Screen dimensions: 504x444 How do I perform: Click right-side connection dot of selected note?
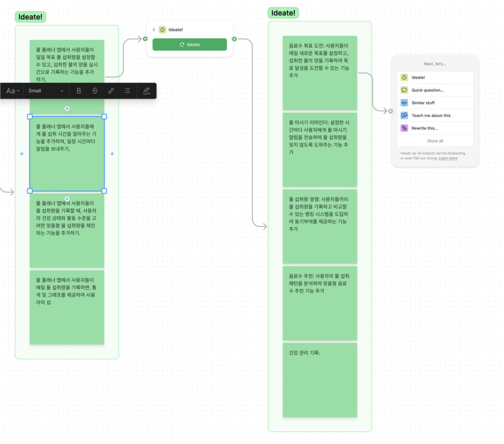(x=112, y=154)
